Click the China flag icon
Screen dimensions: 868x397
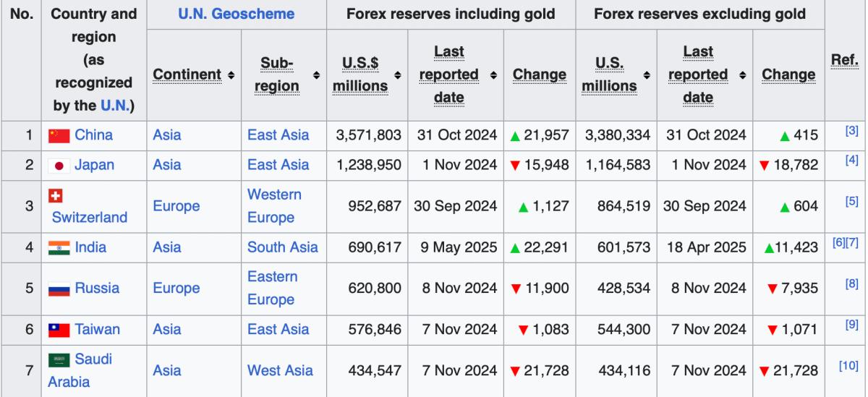click(59, 135)
